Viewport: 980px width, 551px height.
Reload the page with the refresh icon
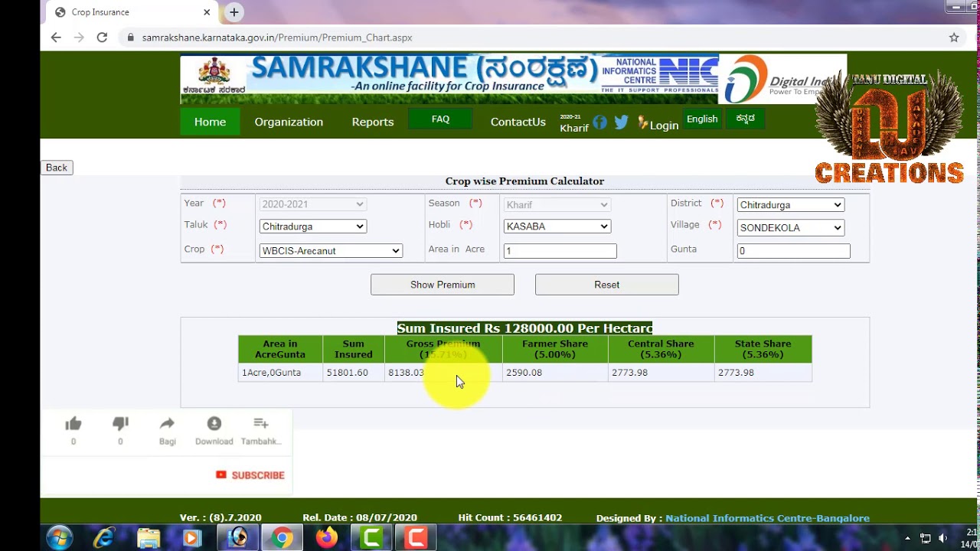tap(102, 37)
